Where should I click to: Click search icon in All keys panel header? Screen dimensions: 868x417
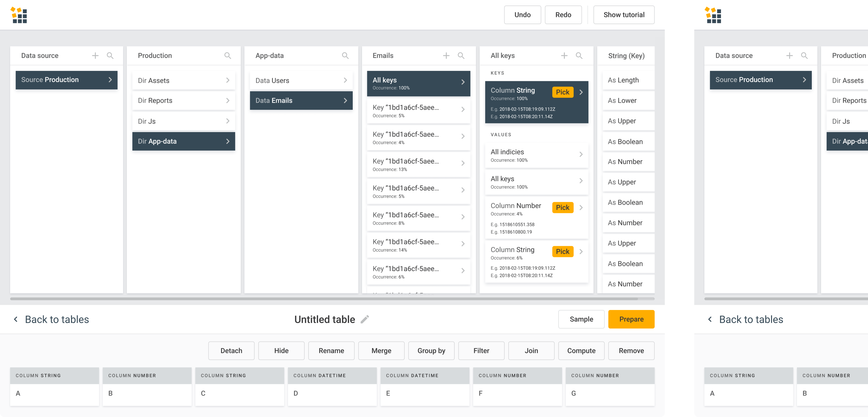pos(579,56)
